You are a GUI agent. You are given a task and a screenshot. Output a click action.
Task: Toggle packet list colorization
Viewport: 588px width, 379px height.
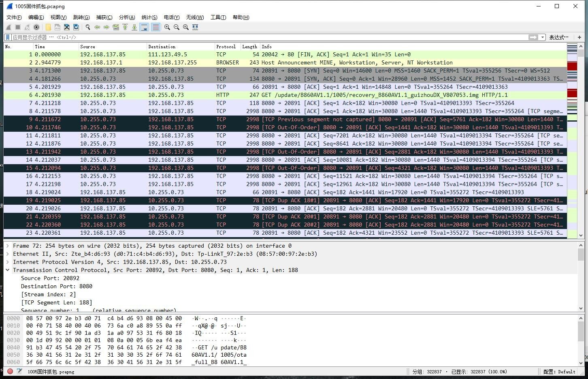[156, 27]
